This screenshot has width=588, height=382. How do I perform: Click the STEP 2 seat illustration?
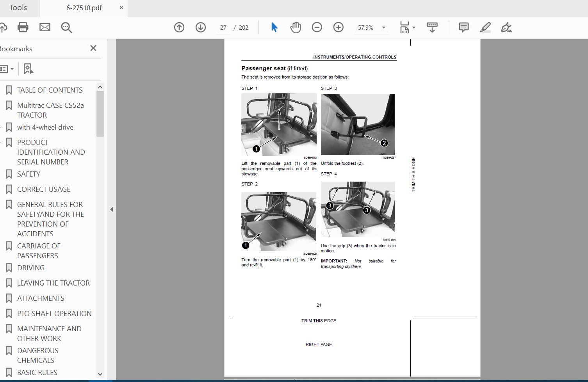pyautogui.click(x=279, y=221)
